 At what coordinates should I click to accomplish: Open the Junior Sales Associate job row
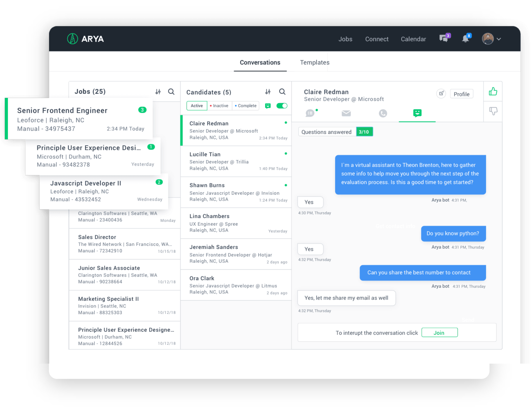(x=125, y=275)
